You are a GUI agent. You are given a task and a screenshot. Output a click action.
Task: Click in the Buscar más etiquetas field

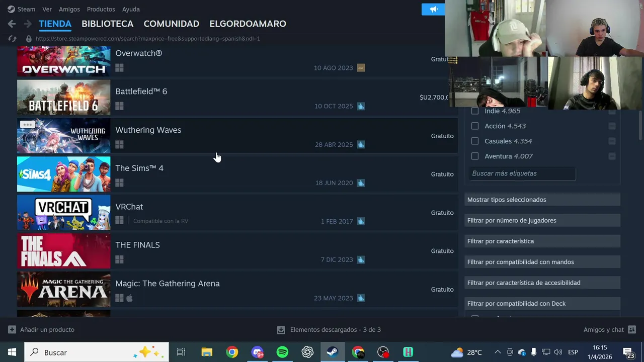522,173
